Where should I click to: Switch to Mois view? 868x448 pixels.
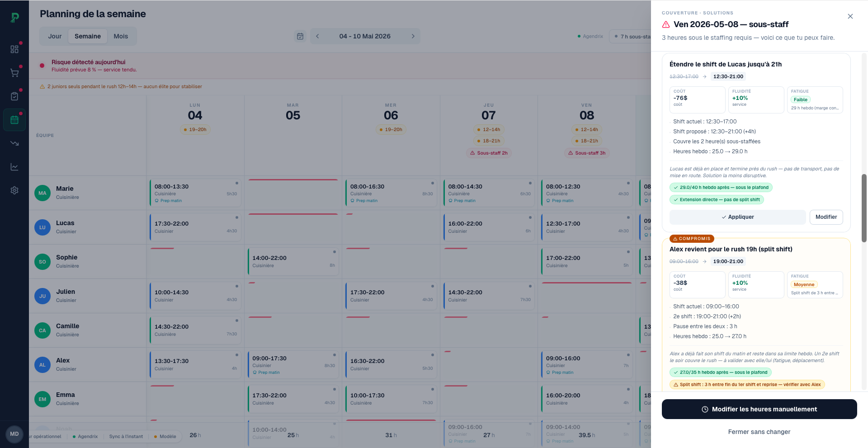tap(121, 36)
